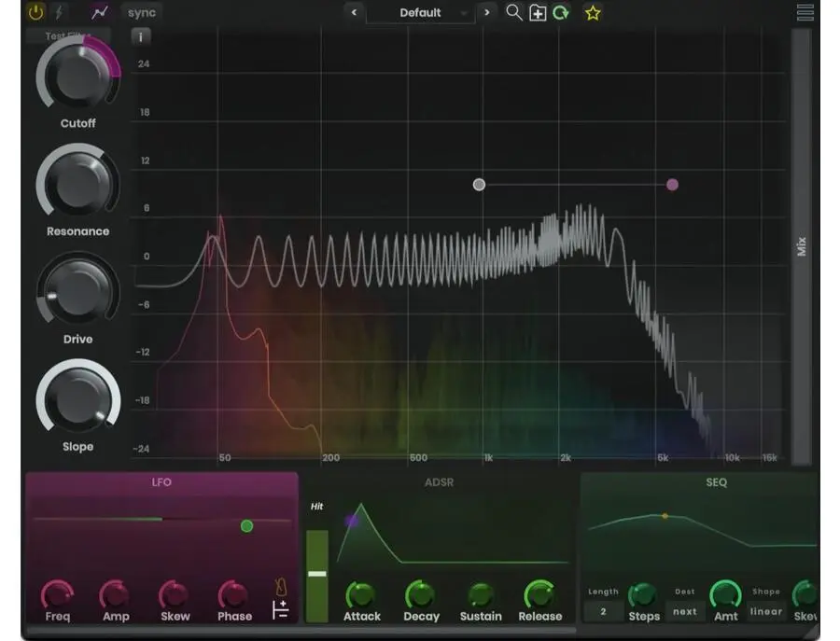The width and height of the screenshot is (840, 641).
Task: Click the info 'i' button
Action: 140,36
